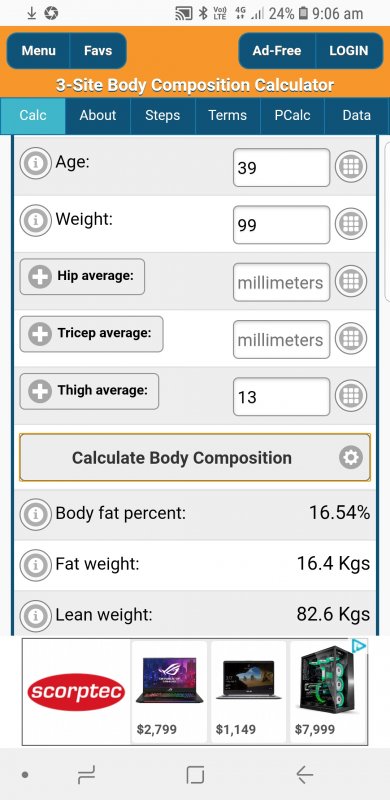Image resolution: width=390 pixels, height=800 pixels.
Task: Click Calculate Body Composition button
Action: [195, 458]
